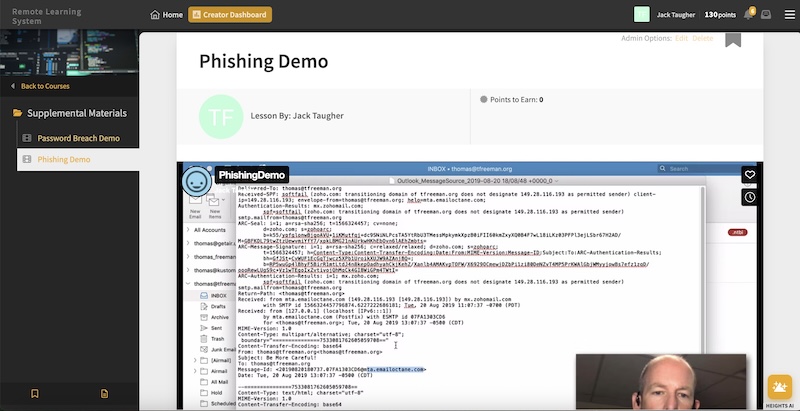The width and height of the screenshot is (800, 411).
Task: Click the course banner image in sidebar
Action: click(x=69, y=53)
